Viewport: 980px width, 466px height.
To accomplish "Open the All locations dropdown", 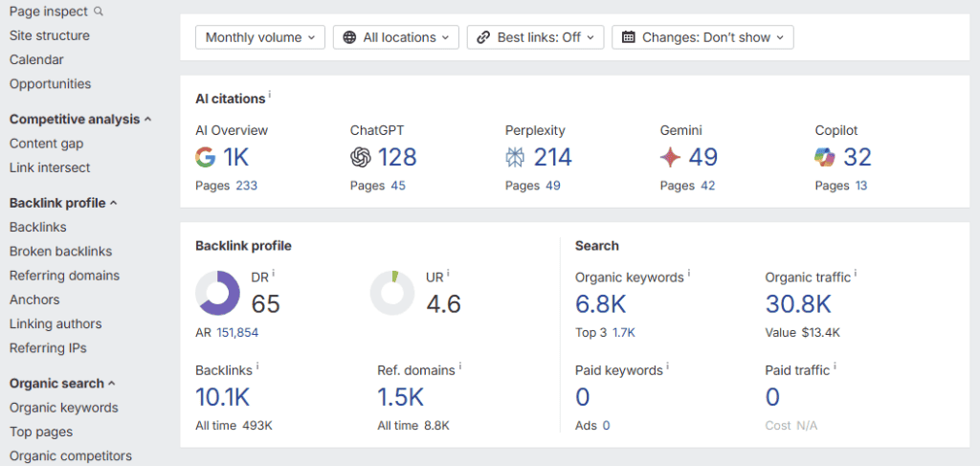I will tap(396, 37).
